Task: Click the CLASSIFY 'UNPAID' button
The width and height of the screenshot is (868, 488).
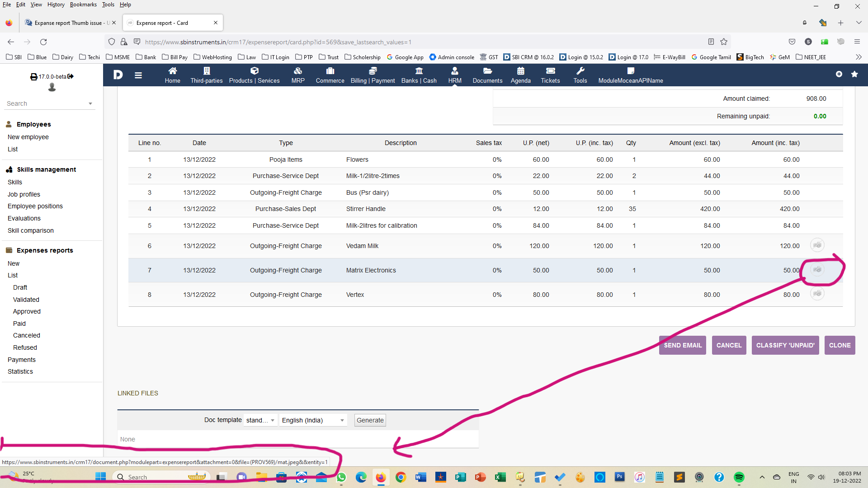Action: (x=785, y=345)
